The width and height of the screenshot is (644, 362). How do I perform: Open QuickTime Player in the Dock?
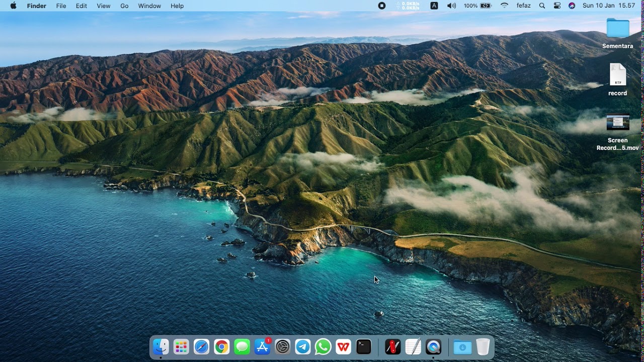pyautogui.click(x=433, y=347)
